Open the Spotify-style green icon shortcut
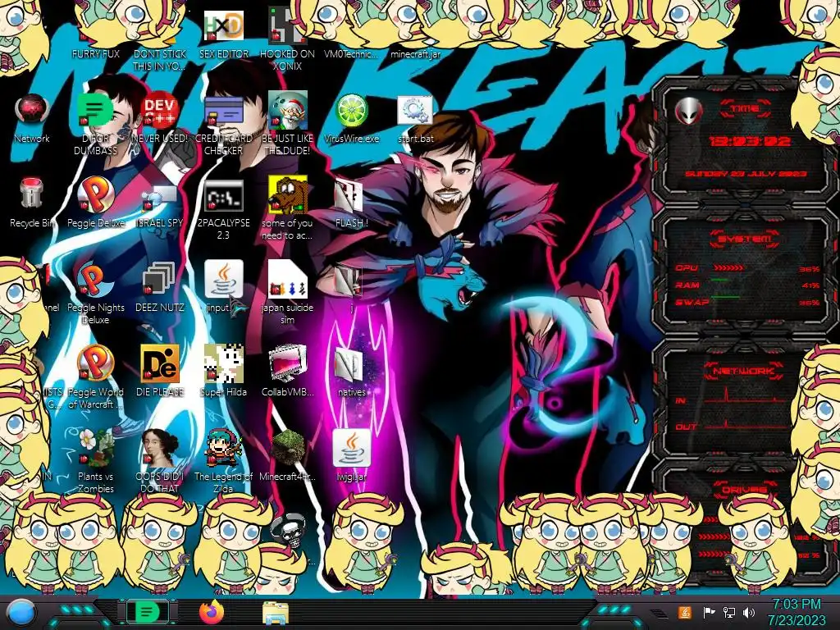The height and width of the screenshot is (630, 840). pos(96,111)
